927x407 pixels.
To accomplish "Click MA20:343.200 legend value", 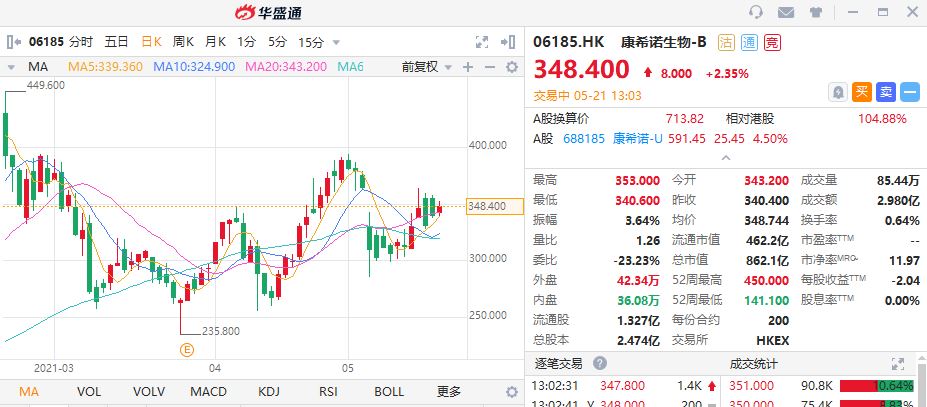I will (286, 67).
